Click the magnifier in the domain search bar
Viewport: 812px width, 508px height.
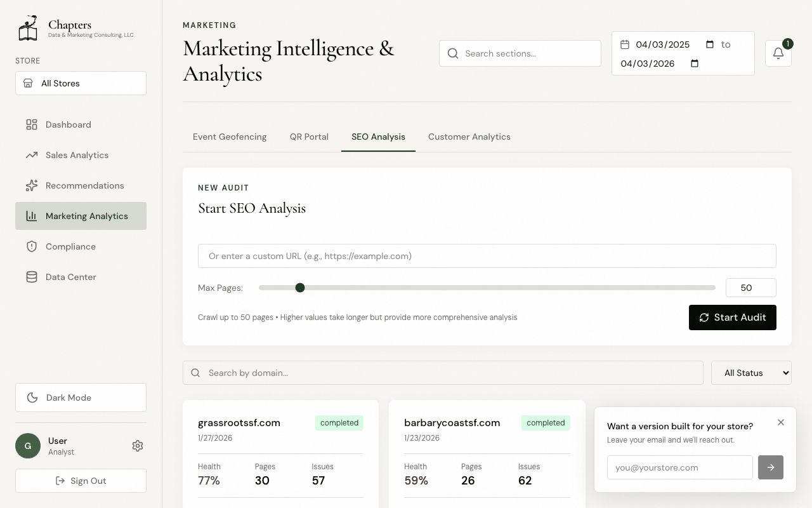click(195, 373)
